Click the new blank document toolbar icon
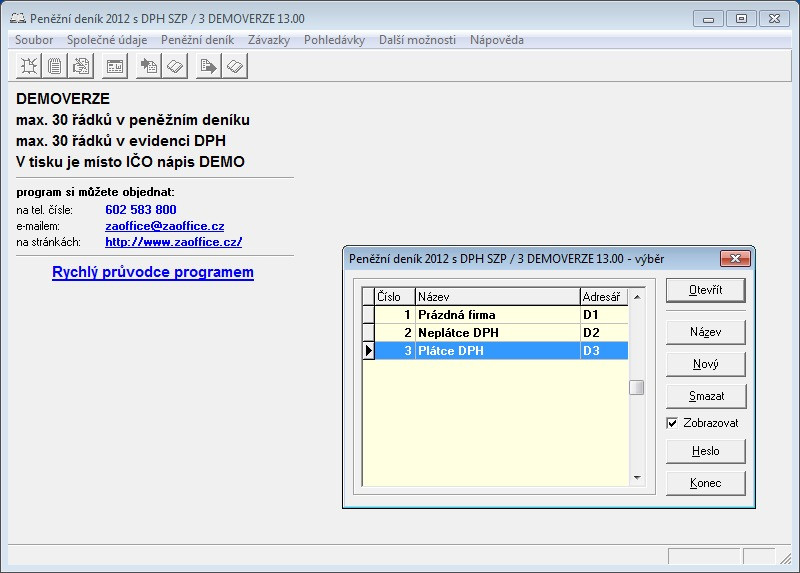This screenshot has width=800, height=573. [x=29, y=66]
